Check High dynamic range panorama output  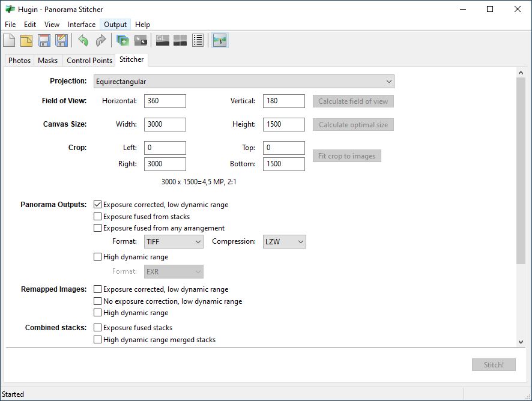pos(97,257)
